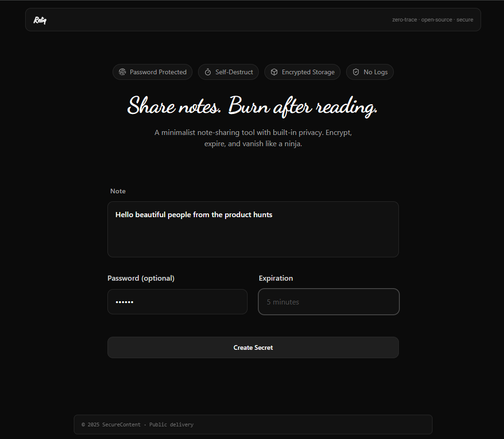Click the Reliq logo in header
This screenshot has height=439, width=504.
click(40, 20)
